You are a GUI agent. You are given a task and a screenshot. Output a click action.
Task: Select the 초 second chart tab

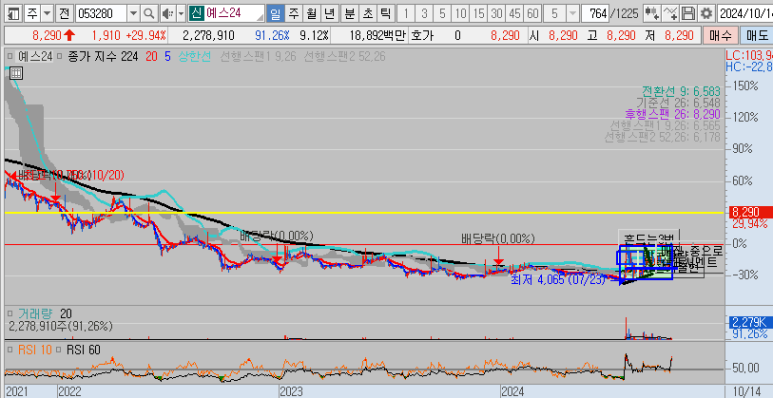[368, 13]
